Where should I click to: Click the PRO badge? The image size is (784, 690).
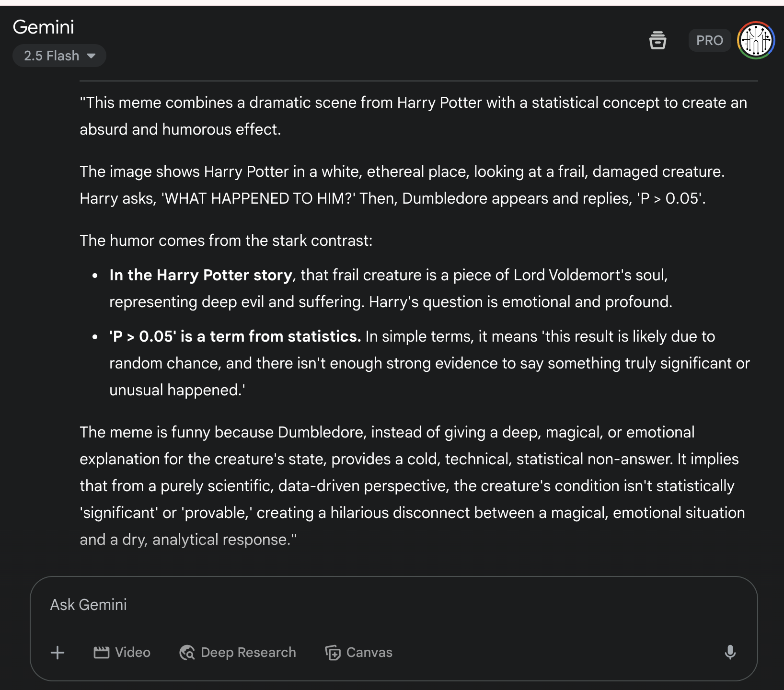[709, 40]
